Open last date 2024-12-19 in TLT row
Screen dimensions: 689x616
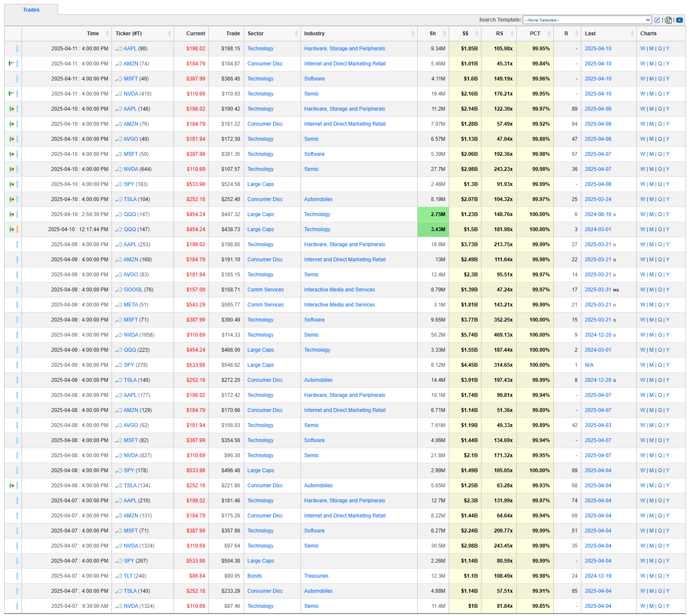coord(598,576)
